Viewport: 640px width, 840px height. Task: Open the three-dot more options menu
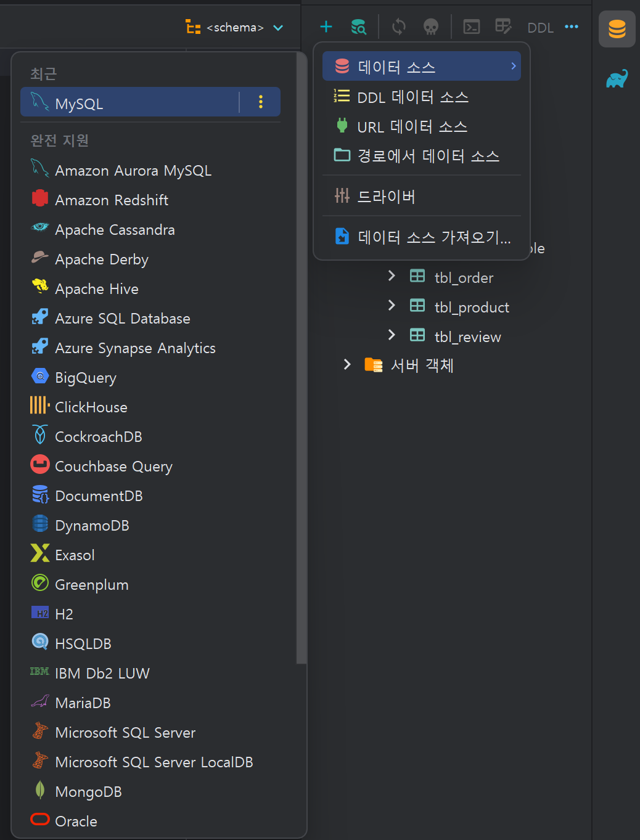tap(572, 27)
